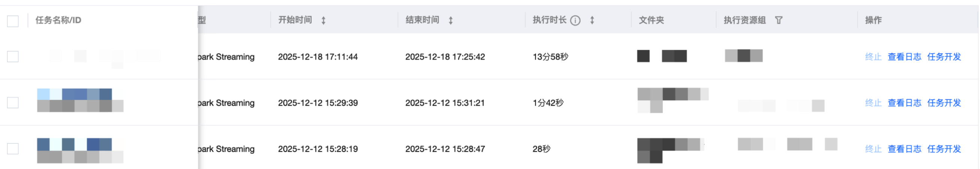Click 终止 for the 13分58秒 task
The image size is (980, 169).
pyautogui.click(x=873, y=57)
